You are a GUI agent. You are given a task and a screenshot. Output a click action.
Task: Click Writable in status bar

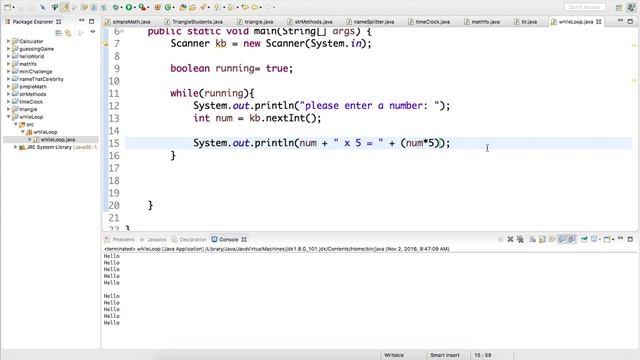coord(394,355)
